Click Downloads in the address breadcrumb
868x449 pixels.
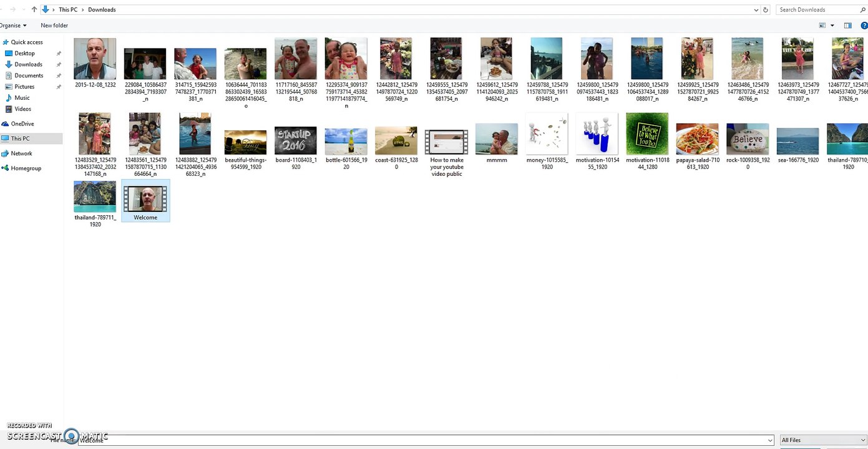coord(102,9)
